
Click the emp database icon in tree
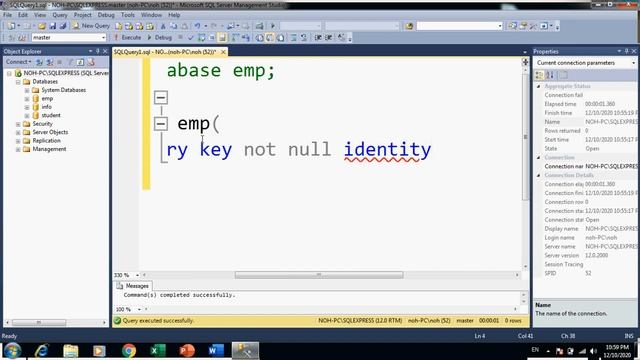(x=36, y=98)
